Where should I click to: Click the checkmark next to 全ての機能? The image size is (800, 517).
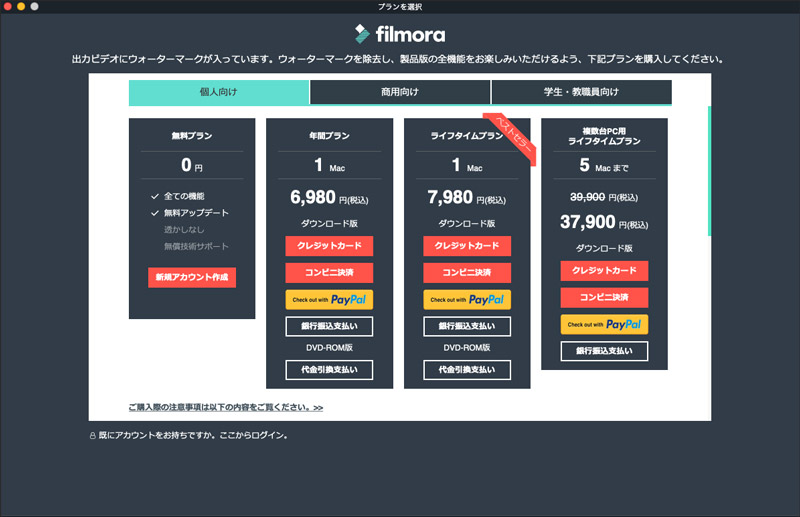155,196
